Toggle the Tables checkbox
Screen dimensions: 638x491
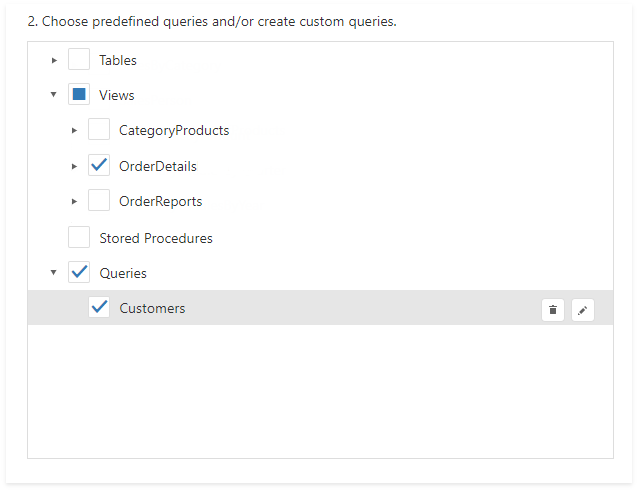click(79, 60)
